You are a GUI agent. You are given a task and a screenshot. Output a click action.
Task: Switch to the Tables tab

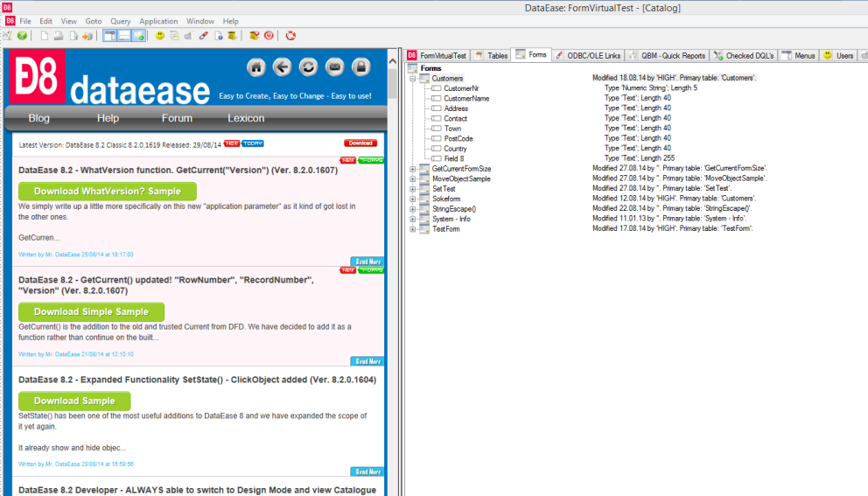point(491,55)
